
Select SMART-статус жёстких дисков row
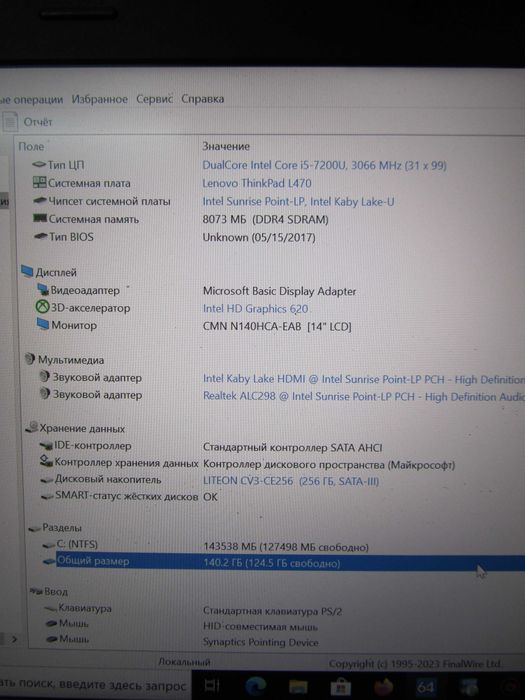[x=126, y=496]
